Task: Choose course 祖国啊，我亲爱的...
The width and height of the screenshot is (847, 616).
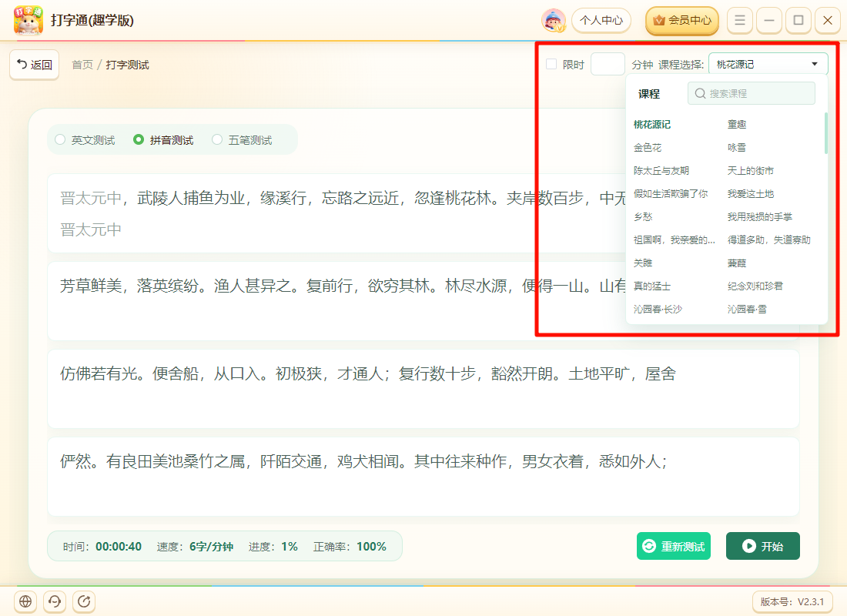Action: 675,240
